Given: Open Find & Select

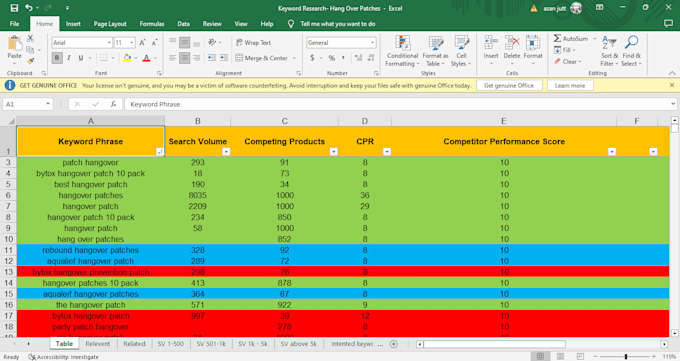Looking at the screenshot, I should click(x=631, y=51).
